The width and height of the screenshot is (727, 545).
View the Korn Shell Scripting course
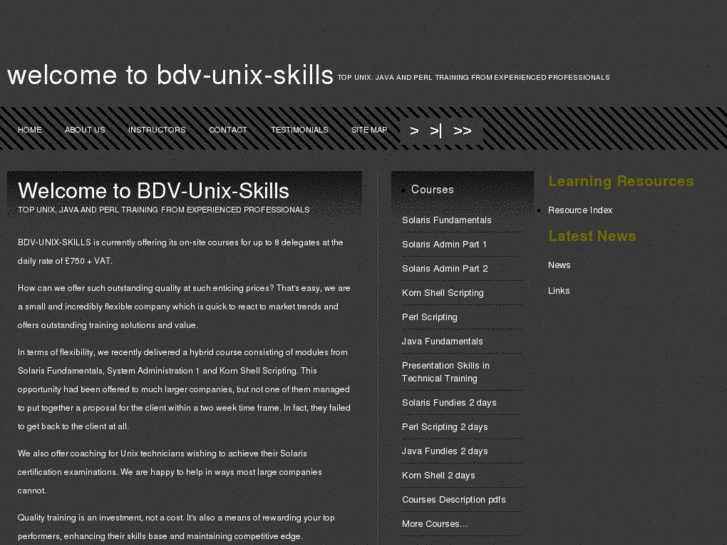443,293
